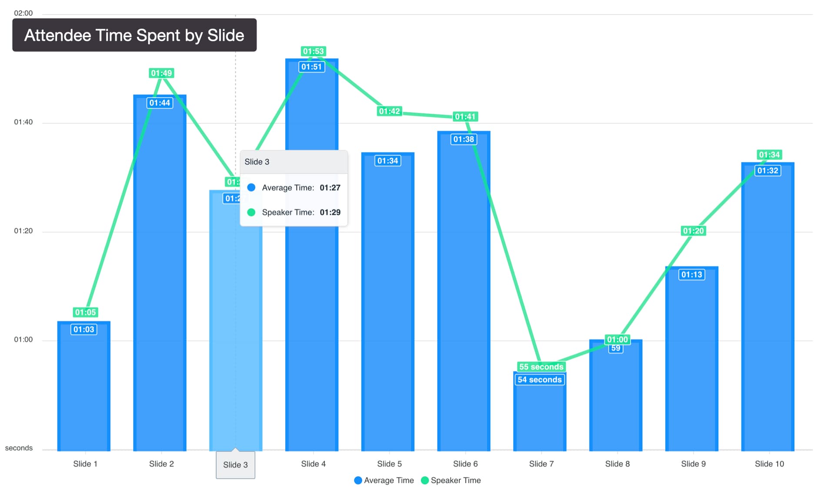
Task: Click the 01:13 average time label
Action: pyautogui.click(x=691, y=275)
